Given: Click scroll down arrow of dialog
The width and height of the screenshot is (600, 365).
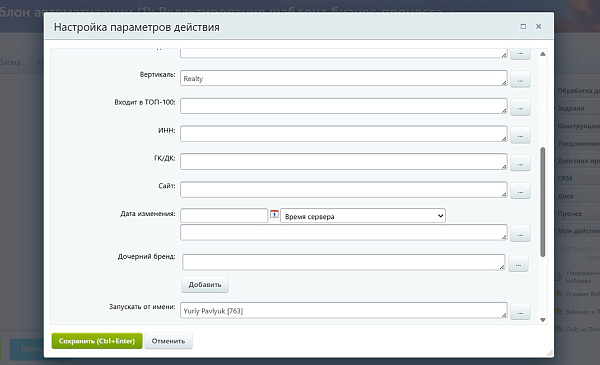Looking at the screenshot, I should pos(543,320).
